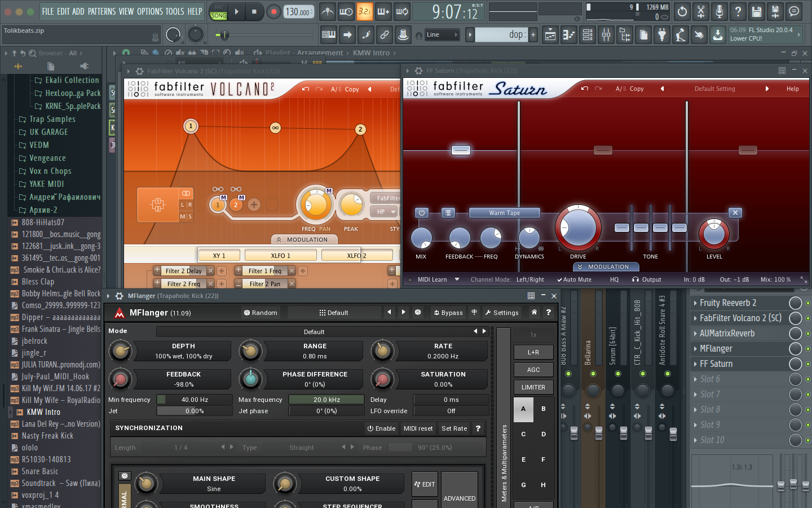Select next Saturn preset arrow

point(767,89)
